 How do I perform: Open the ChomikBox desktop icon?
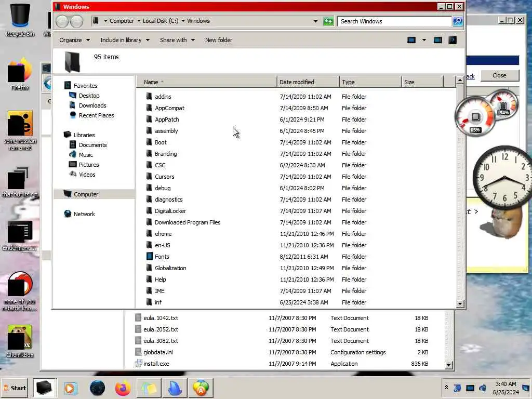20,342
